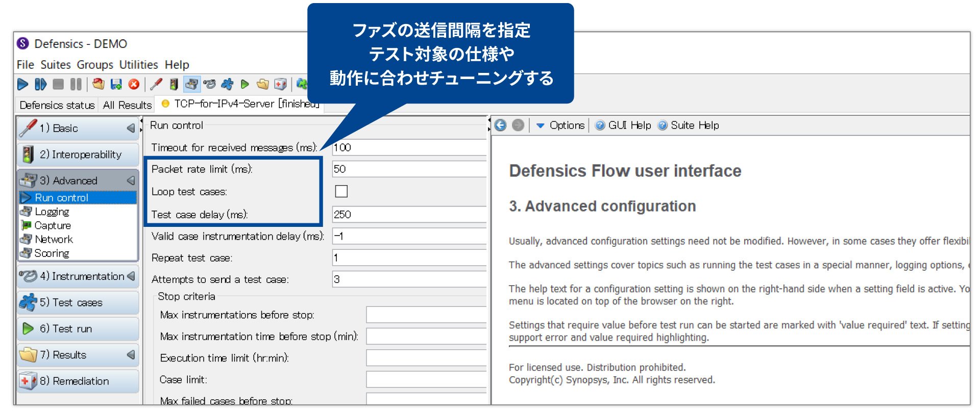980x413 pixels.
Task: Open the Utilities menu
Action: [138, 65]
